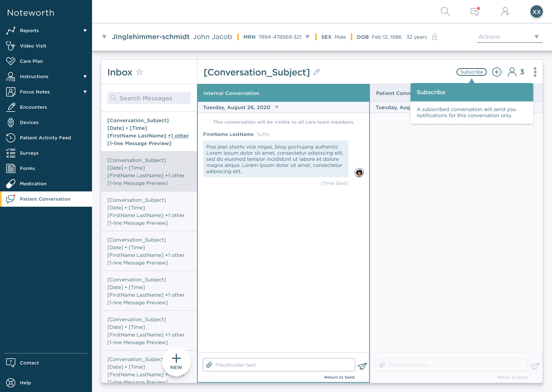Image resolution: width=552 pixels, height=392 pixels.
Task: Click the send paper plane icon
Action: pos(362,366)
